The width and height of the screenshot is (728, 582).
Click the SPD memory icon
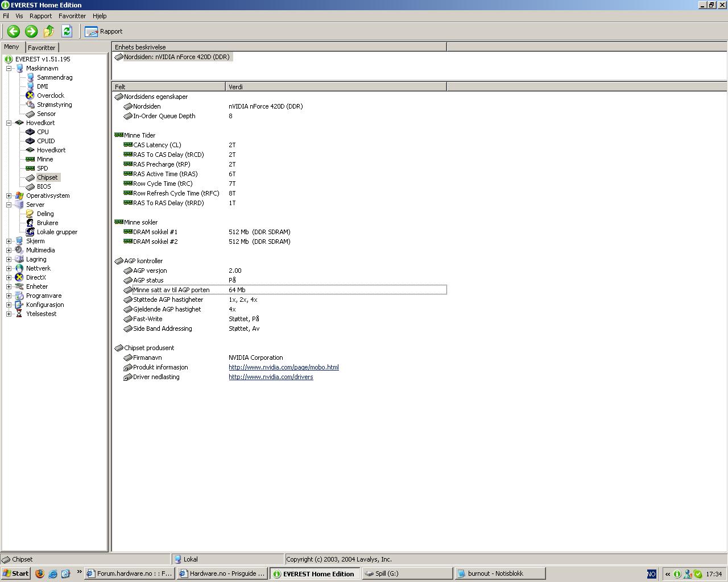30,168
